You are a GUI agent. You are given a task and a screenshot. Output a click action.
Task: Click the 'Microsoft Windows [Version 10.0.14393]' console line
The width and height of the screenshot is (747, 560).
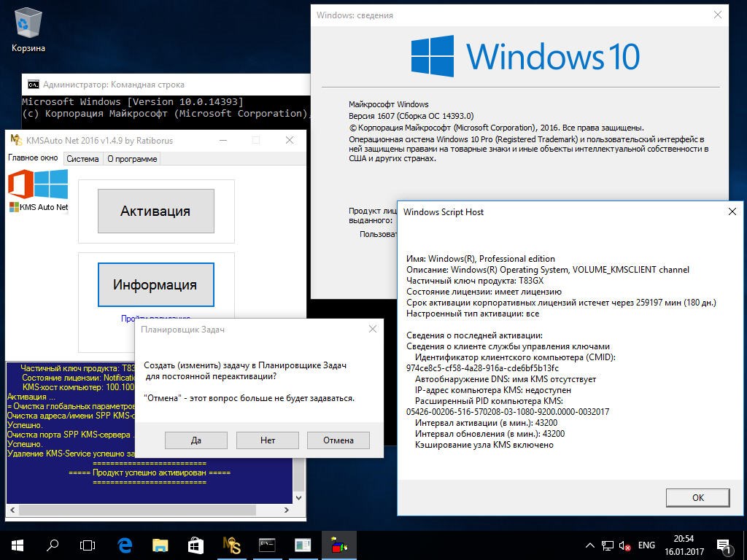tap(133, 101)
